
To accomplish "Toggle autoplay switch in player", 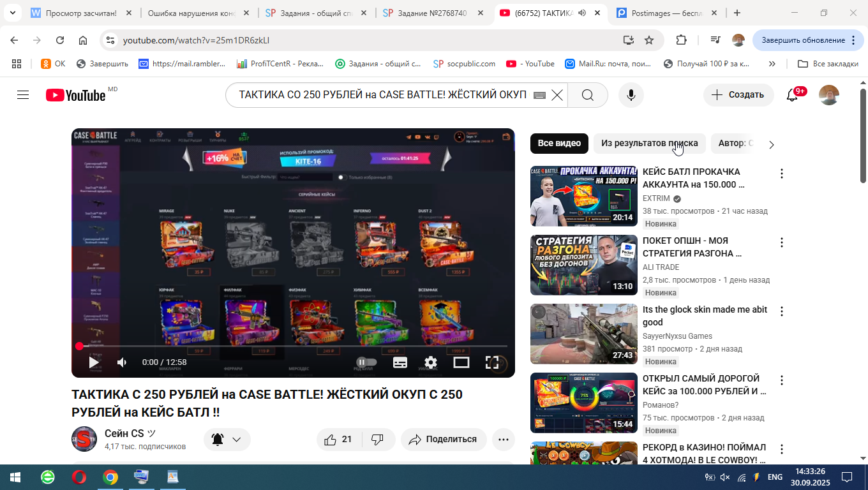I will click(366, 362).
